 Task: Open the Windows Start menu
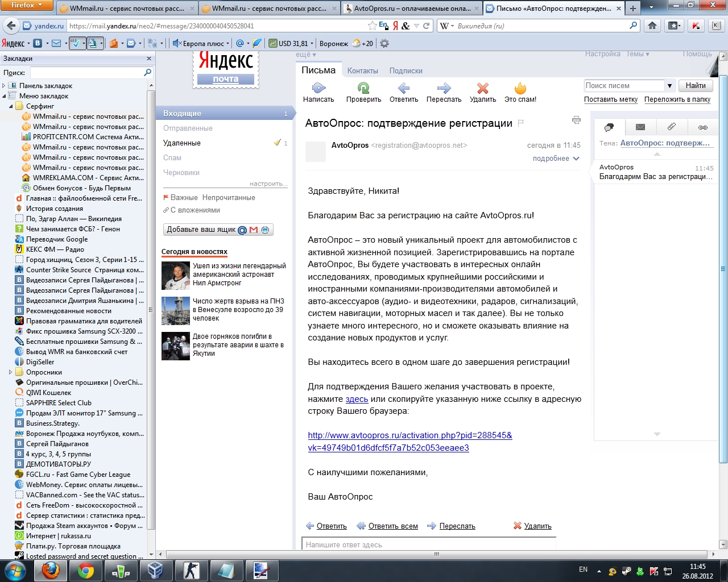pos(15,570)
